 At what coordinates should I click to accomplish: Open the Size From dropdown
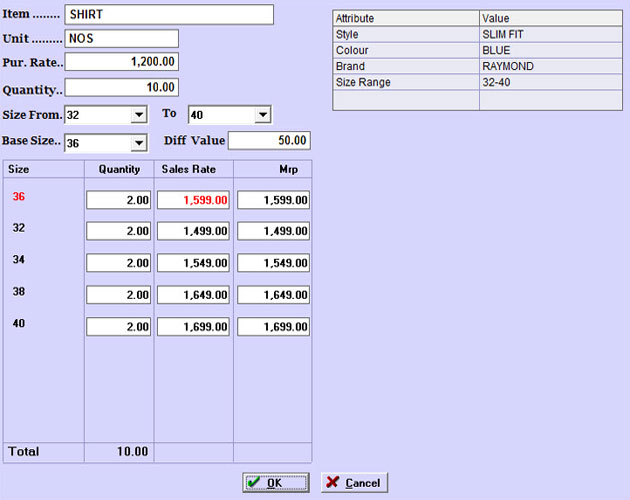[x=139, y=116]
